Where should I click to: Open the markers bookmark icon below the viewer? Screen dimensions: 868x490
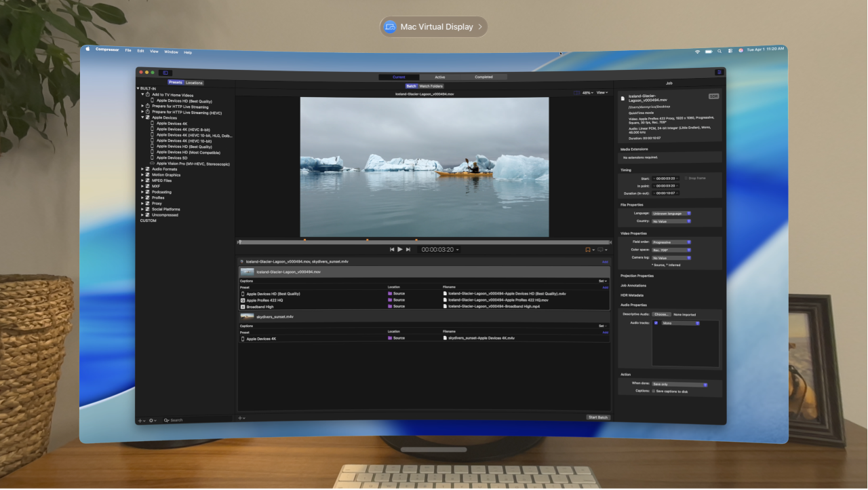click(587, 249)
